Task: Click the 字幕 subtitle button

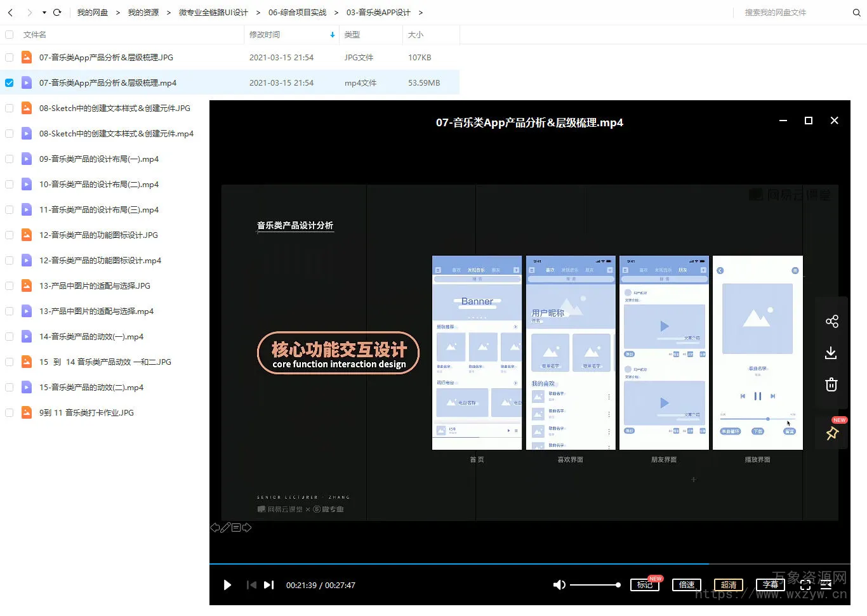Action: pyautogui.click(x=771, y=585)
